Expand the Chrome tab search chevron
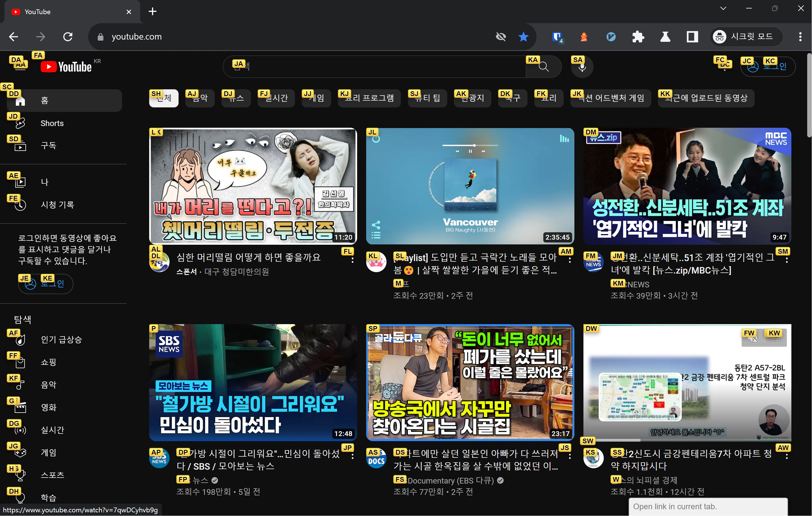The height and width of the screenshot is (516, 812). (723, 9)
